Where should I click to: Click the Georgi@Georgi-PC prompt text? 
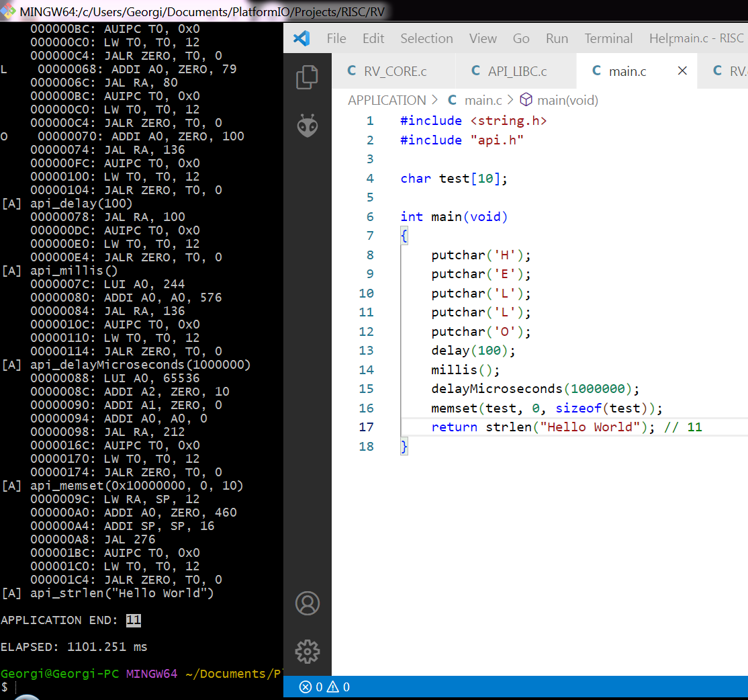point(60,674)
